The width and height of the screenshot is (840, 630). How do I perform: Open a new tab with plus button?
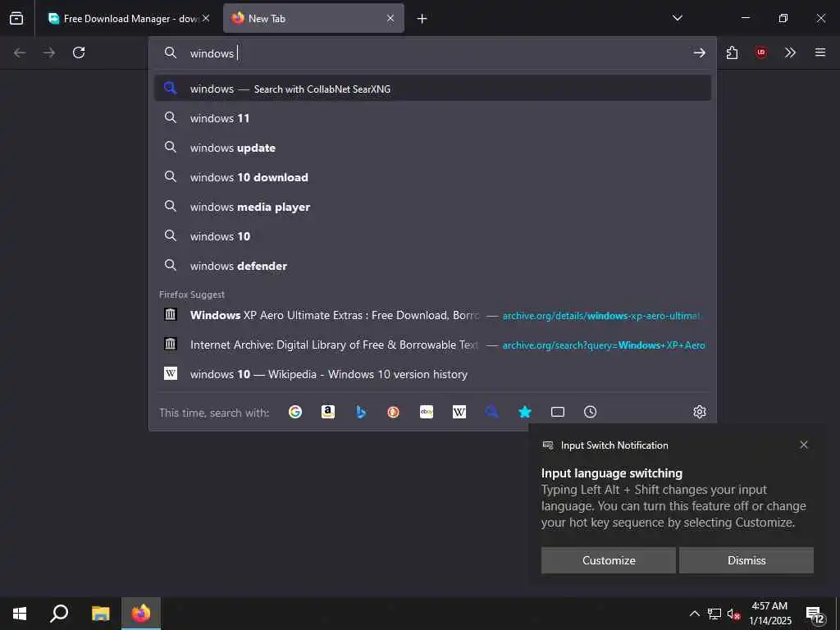coord(422,19)
